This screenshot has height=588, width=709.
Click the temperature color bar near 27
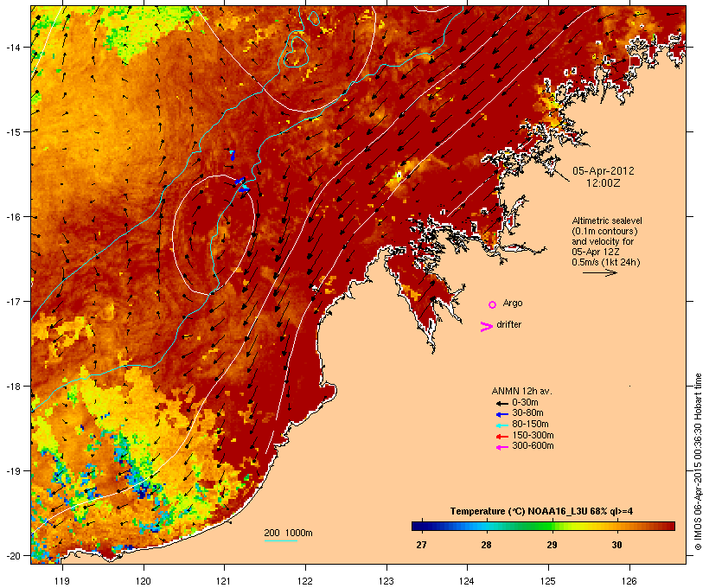pos(421,526)
